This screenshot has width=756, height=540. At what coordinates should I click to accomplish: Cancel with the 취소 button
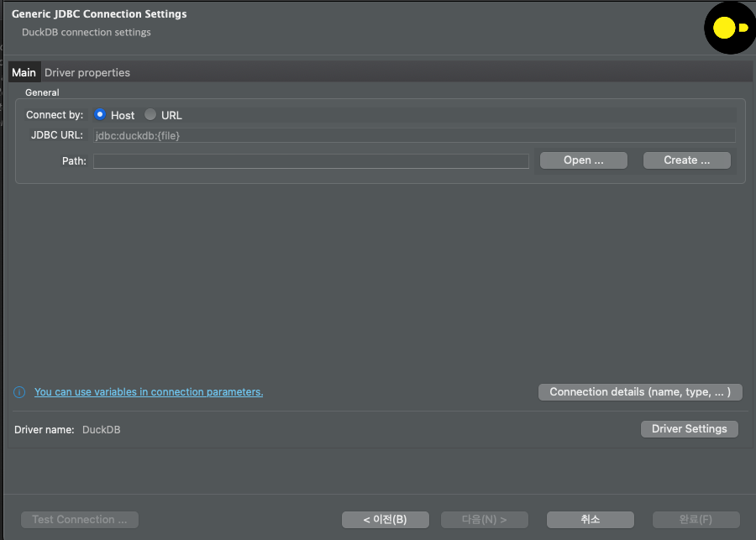pos(591,520)
